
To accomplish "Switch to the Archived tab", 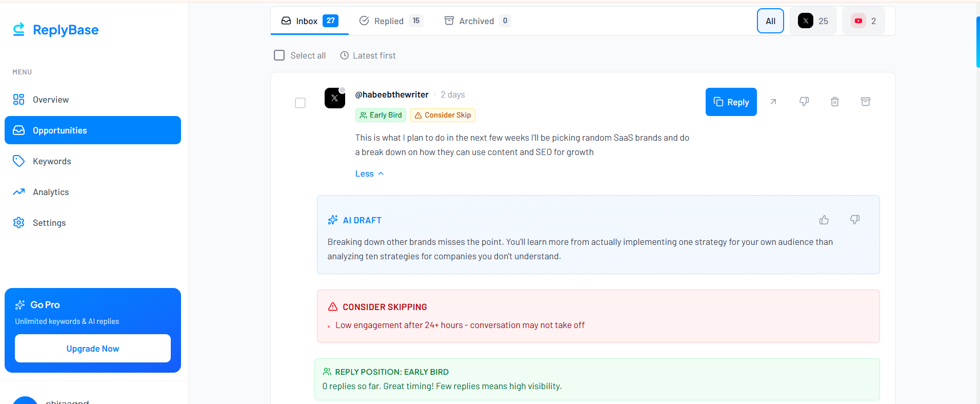I will tap(477, 21).
